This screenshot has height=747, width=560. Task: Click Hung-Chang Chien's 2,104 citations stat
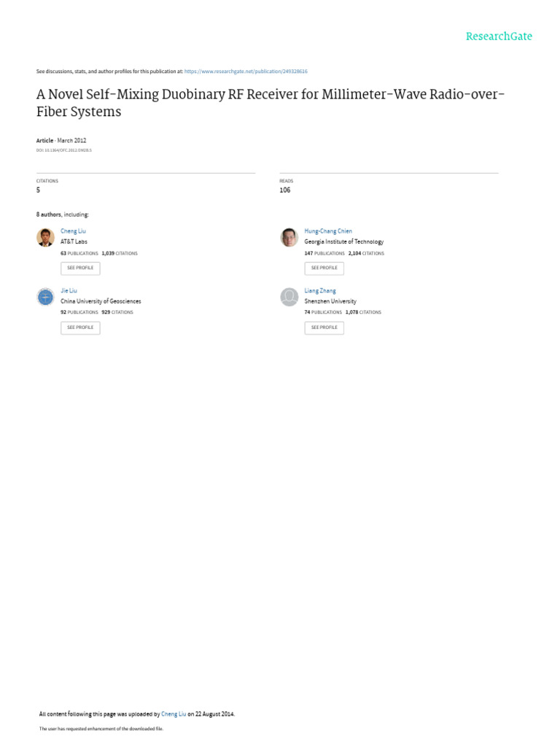tap(366, 253)
